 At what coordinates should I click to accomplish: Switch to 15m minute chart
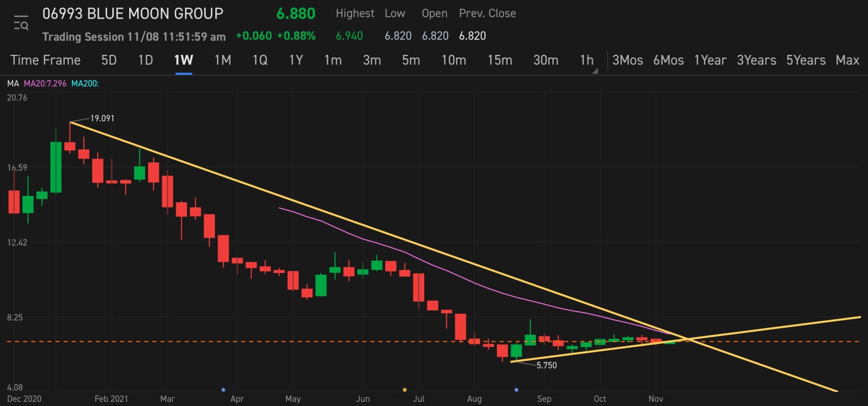(500, 60)
